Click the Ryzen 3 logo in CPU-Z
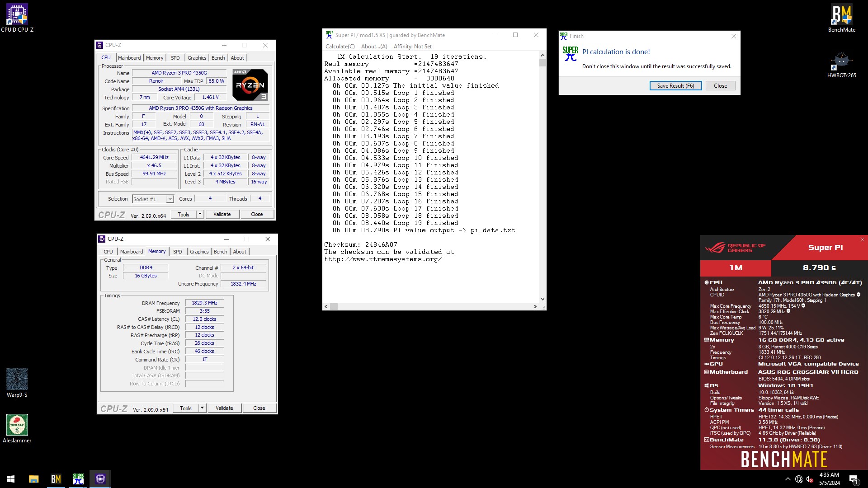 click(x=250, y=85)
